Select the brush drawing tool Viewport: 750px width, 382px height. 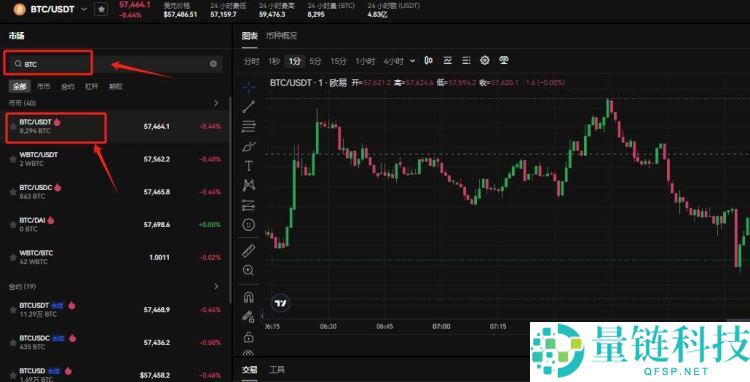(x=249, y=146)
